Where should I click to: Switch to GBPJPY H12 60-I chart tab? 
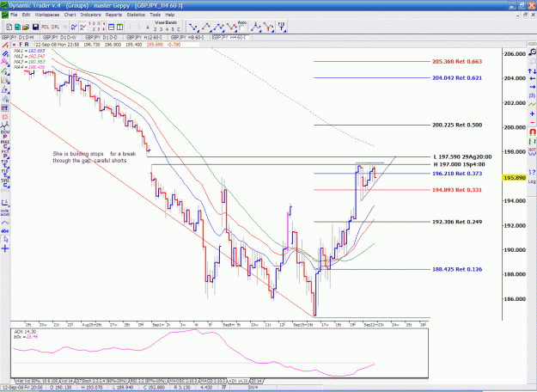click(x=144, y=37)
